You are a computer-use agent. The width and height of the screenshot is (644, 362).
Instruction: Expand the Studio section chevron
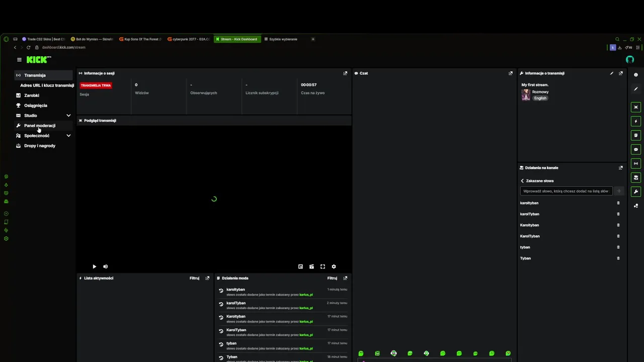[68, 116]
